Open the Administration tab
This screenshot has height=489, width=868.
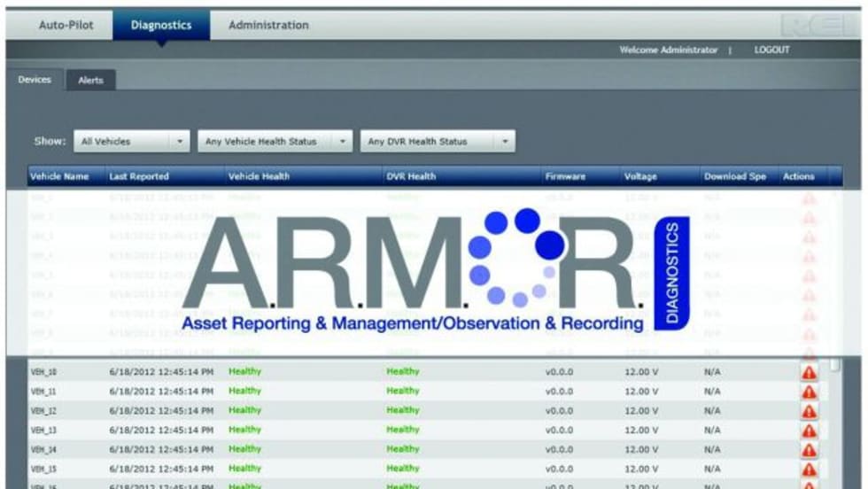point(268,26)
